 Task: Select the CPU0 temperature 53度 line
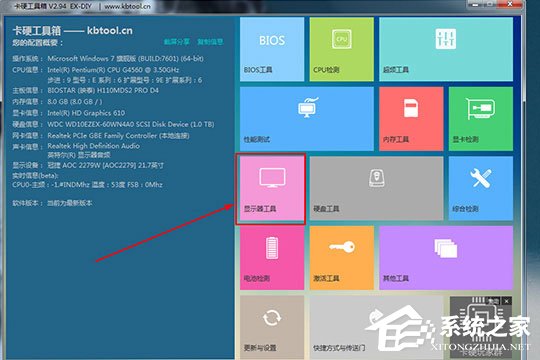point(87,185)
